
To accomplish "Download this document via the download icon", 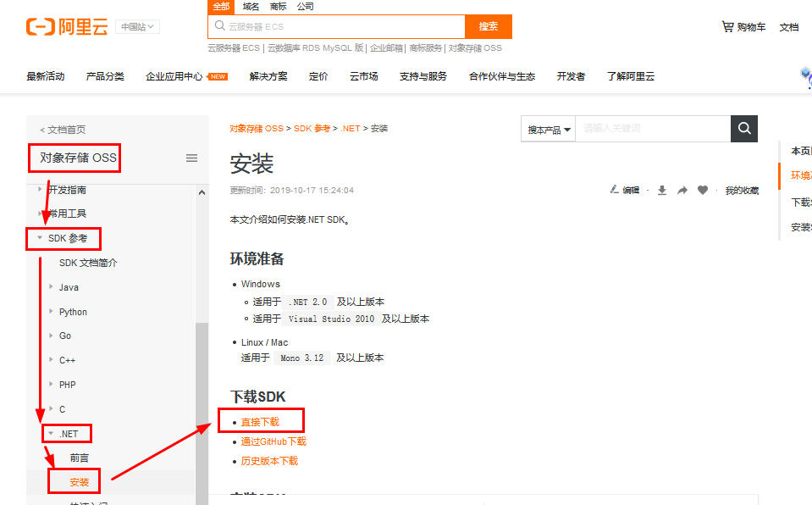I will [x=662, y=191].
